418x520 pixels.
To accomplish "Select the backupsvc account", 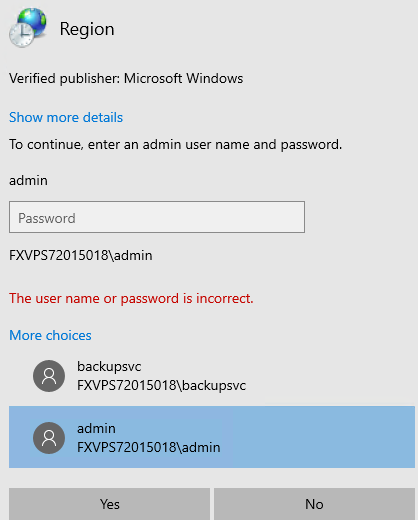I will [212, 376].
